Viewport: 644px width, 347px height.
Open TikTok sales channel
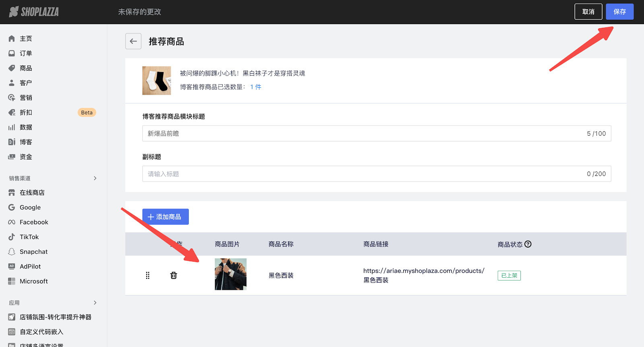click(29, 237)
